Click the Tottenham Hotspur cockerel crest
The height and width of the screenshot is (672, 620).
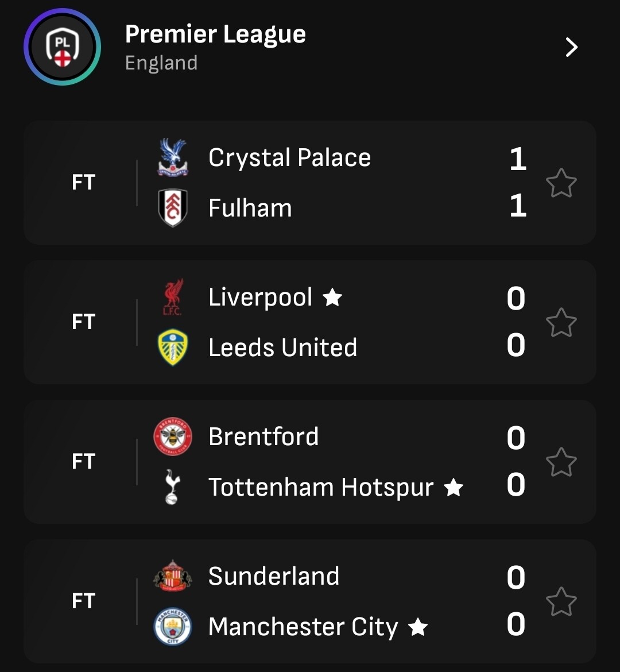point(172,487)
